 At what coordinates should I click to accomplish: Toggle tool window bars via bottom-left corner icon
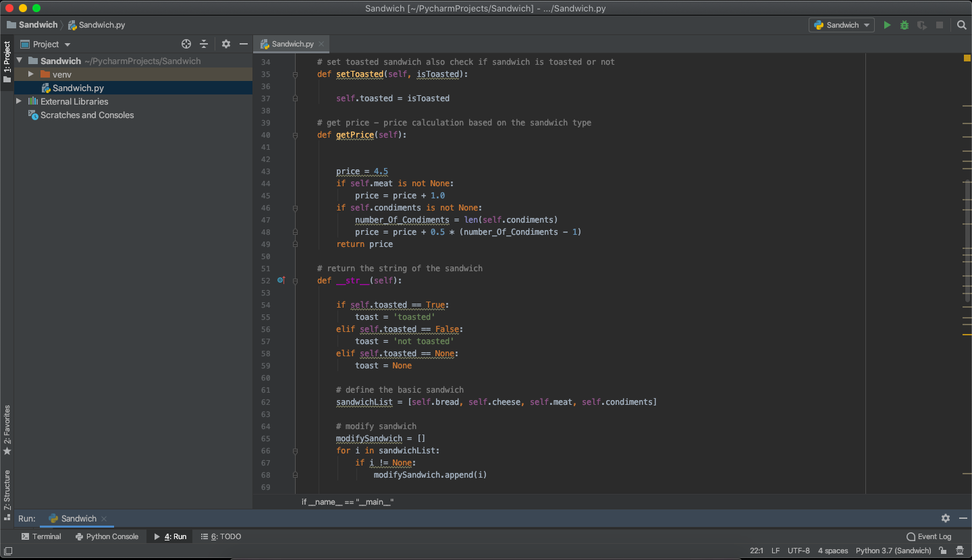8,551
